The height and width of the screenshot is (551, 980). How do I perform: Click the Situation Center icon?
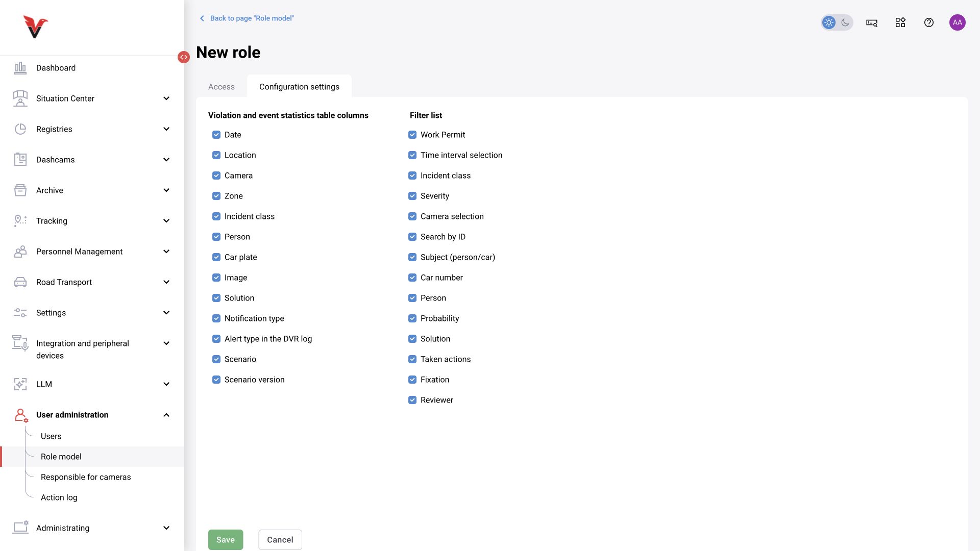tap(20, 98)
